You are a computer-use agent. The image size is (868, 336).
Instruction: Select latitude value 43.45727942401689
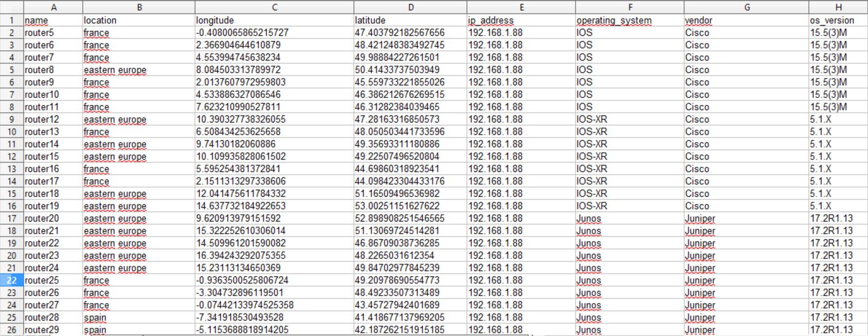pyautogui.click(x=411, y=305)
